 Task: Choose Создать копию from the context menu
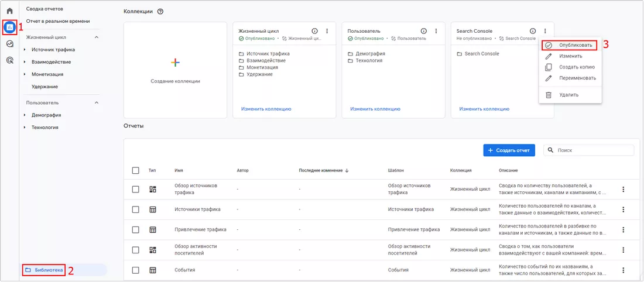(x=570, y=67)
